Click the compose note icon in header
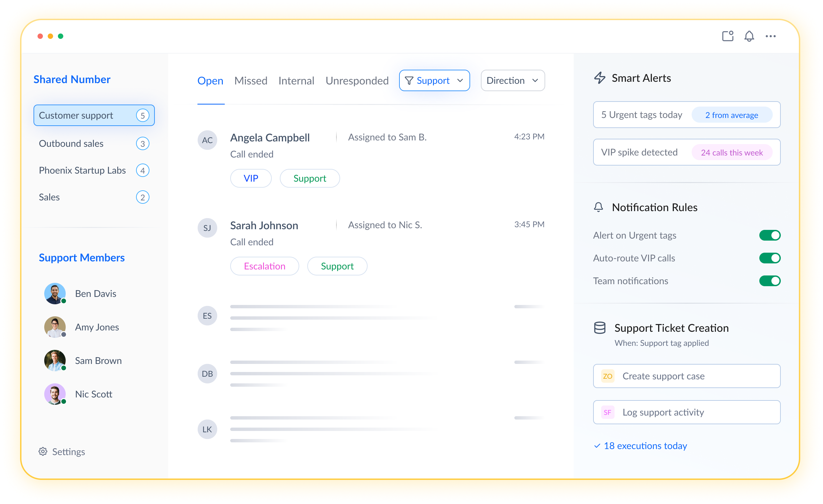 (727, 36)
